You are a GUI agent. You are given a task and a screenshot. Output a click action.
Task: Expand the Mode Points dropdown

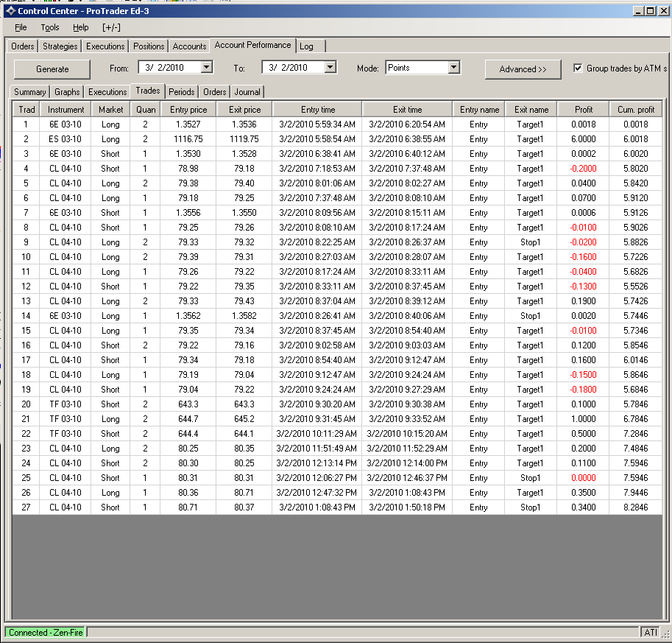point(454,67)
